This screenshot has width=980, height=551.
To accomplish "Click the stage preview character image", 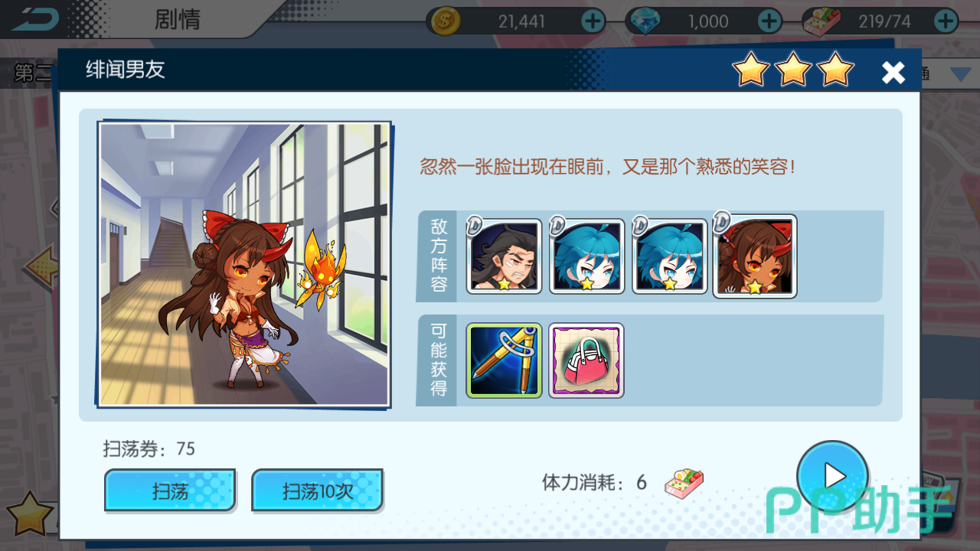I will (x=244, y=264).
